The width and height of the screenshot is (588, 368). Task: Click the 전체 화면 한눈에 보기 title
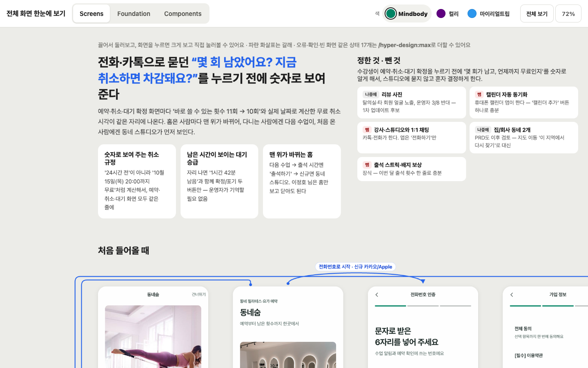pyautogui.click(x=36, y=13)
